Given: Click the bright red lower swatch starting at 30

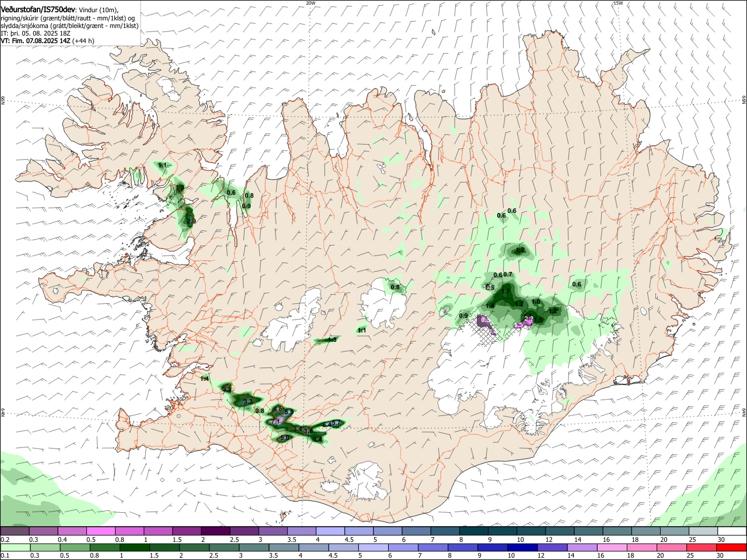Looking at the screenshot, I should [x=731, y=547].
